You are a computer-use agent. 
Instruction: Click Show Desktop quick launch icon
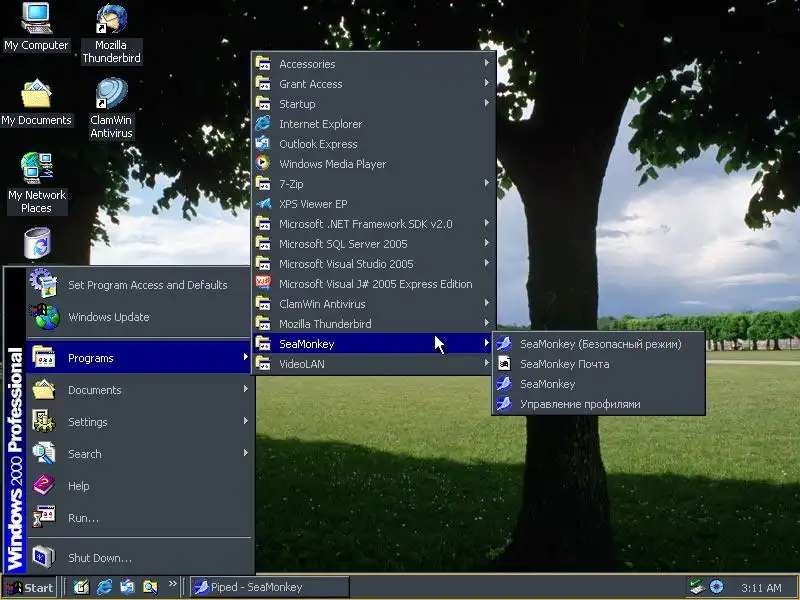point(81,587)
